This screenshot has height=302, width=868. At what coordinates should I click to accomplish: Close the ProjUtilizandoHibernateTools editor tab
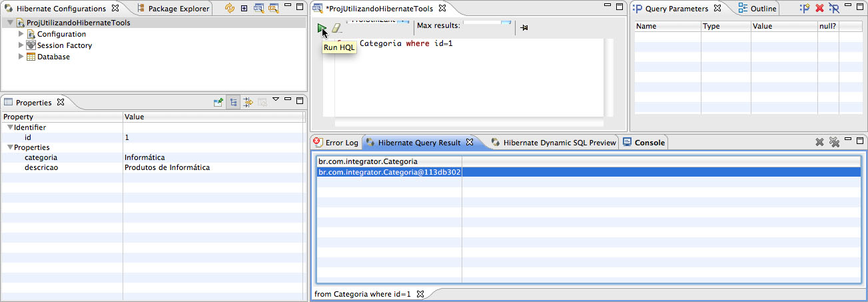click(441, 9)
